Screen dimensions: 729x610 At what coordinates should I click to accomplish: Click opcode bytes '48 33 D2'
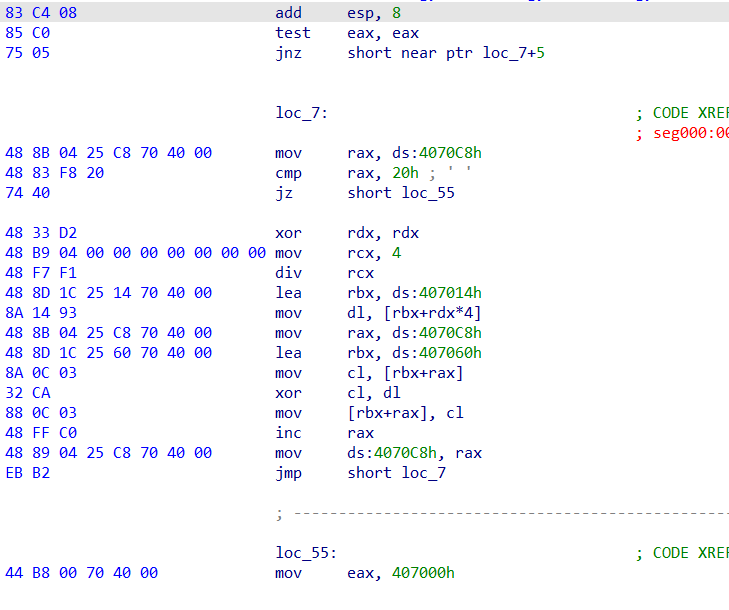click(41, 233)
